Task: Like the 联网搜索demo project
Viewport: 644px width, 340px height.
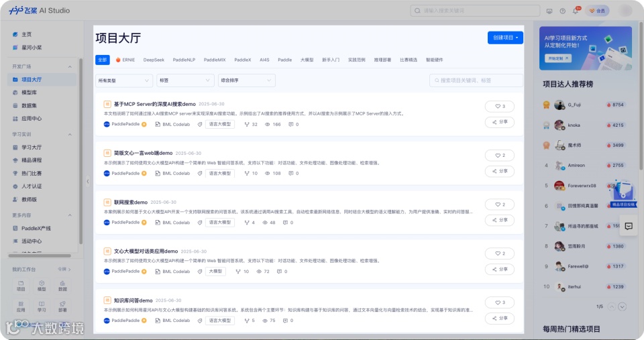Action: (499, 205)
